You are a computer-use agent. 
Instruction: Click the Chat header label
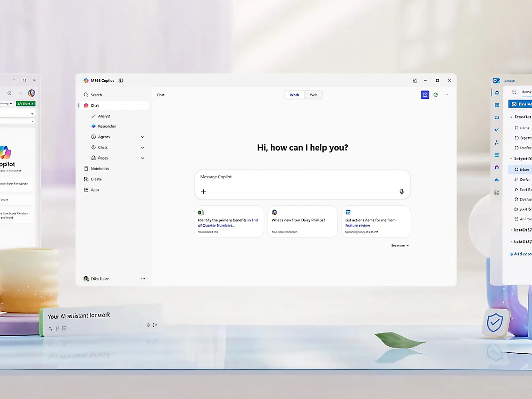point(161,95)
